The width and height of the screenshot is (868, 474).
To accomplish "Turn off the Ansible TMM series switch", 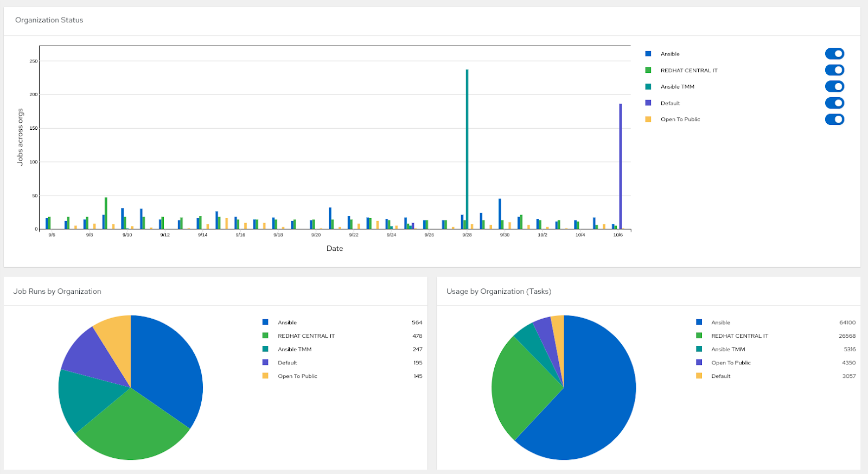I will click(834, 86).
